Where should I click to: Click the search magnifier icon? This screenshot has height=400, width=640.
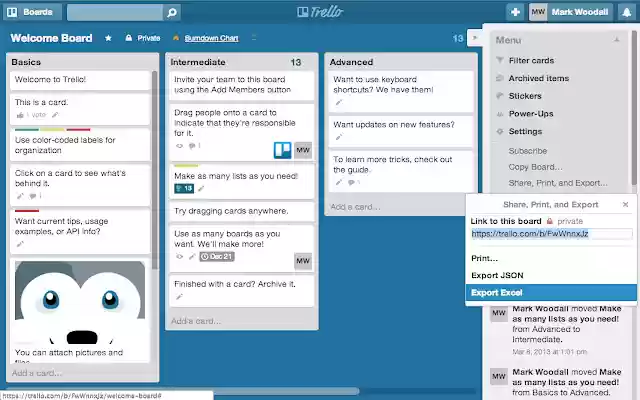[x=172, y=12]
